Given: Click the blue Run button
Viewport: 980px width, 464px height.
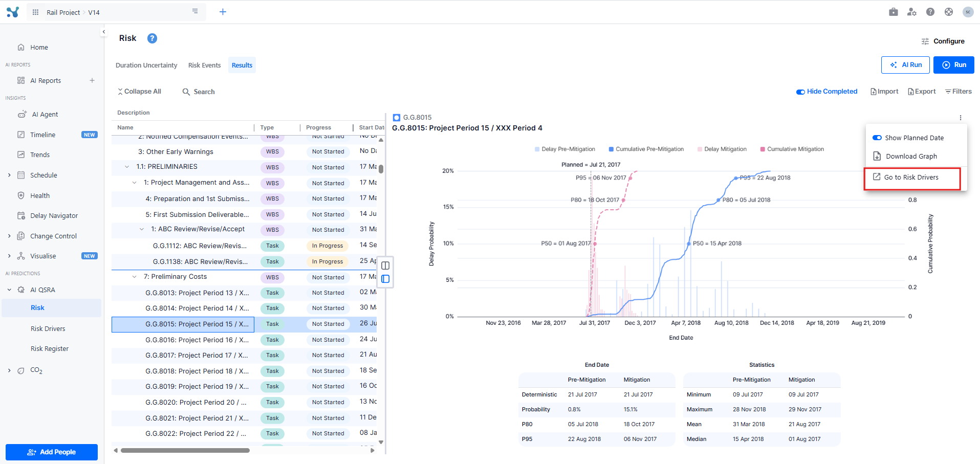Looking at the screenshot, I should tap(954, 65).
